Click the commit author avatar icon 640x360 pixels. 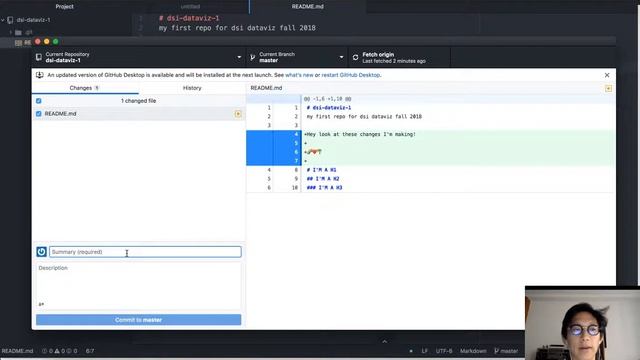tap(41, 252)
